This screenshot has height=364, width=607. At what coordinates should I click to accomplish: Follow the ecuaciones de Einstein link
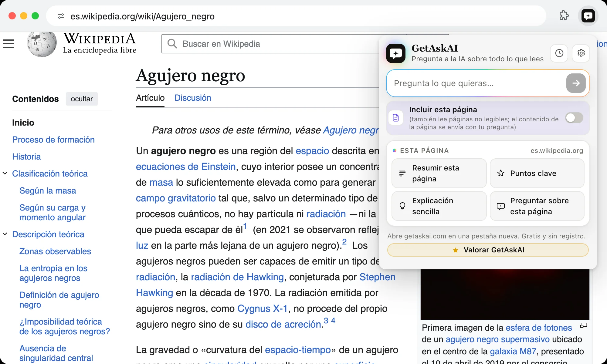[186, 167]
